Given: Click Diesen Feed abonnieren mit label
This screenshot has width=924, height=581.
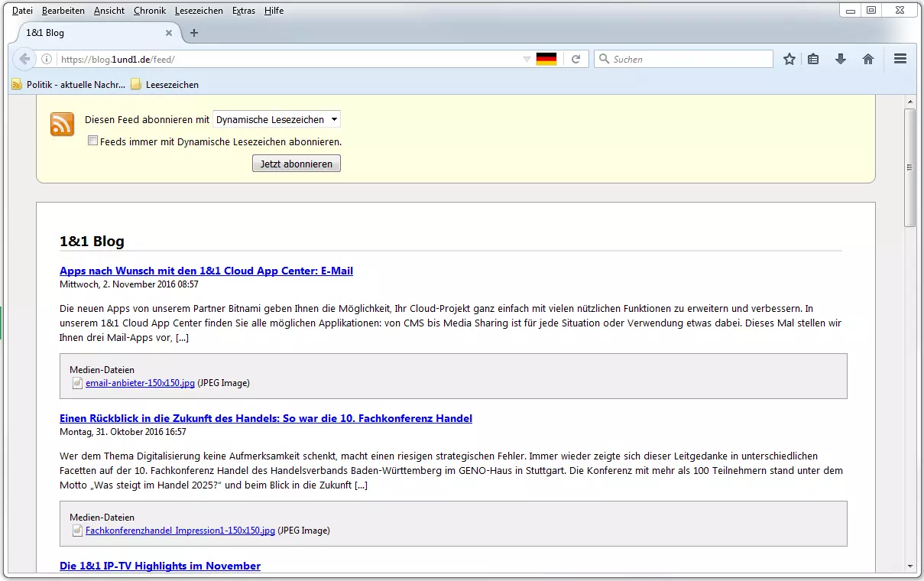Looking at the screenshot, I should click(x=147, y=120).
